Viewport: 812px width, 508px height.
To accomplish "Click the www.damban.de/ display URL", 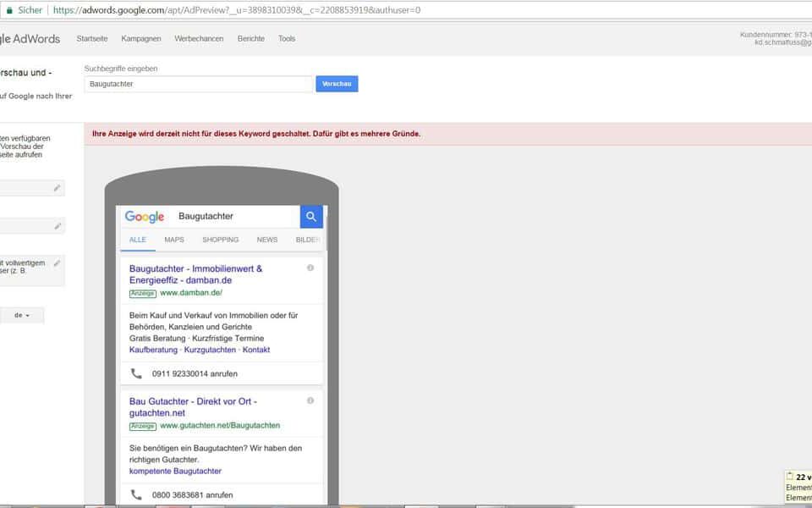I will pyautogui.click(x=191, y=293).
